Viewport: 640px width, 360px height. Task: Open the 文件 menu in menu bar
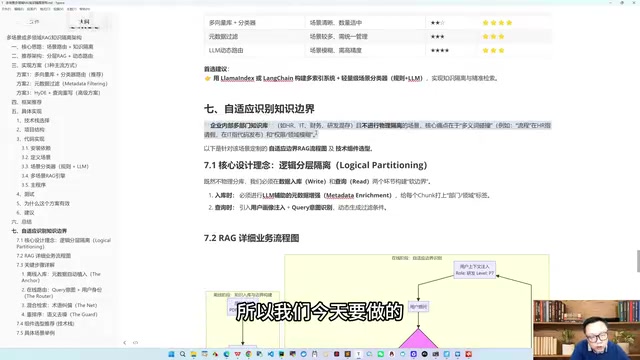tap(6, 9)
